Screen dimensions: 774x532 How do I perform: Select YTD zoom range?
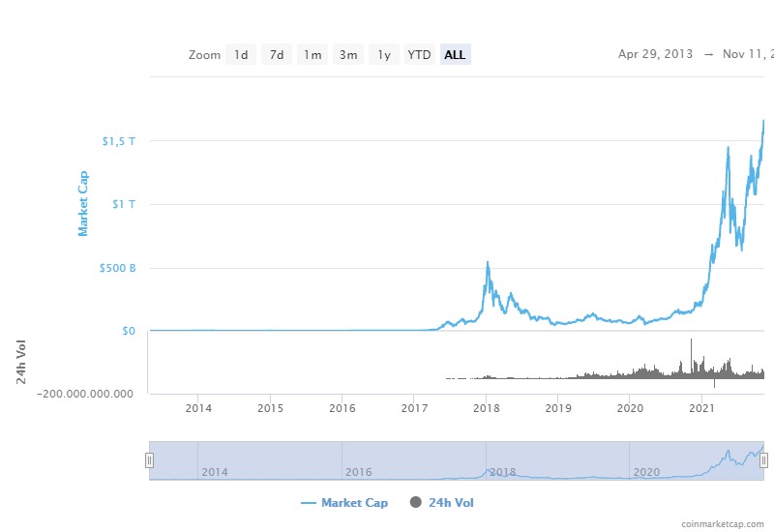419,55
